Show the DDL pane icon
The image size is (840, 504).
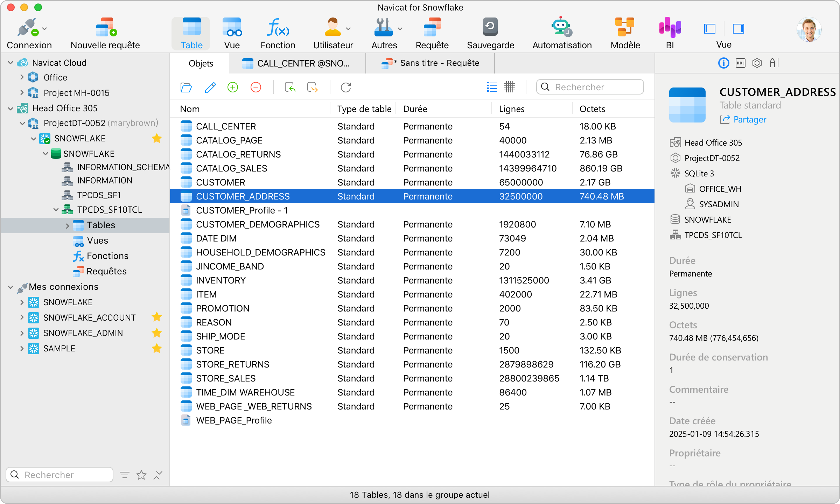tap(741, 63)
